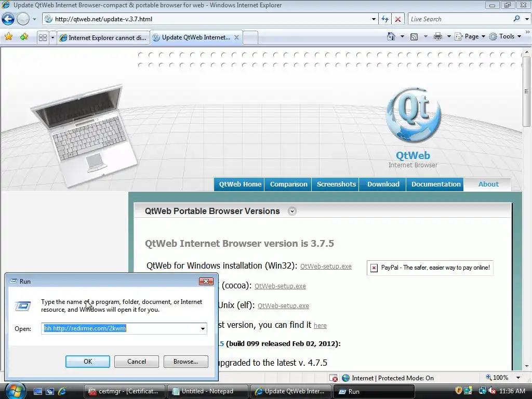Open recent pages dropdown beside Forward button

point(34,19)
